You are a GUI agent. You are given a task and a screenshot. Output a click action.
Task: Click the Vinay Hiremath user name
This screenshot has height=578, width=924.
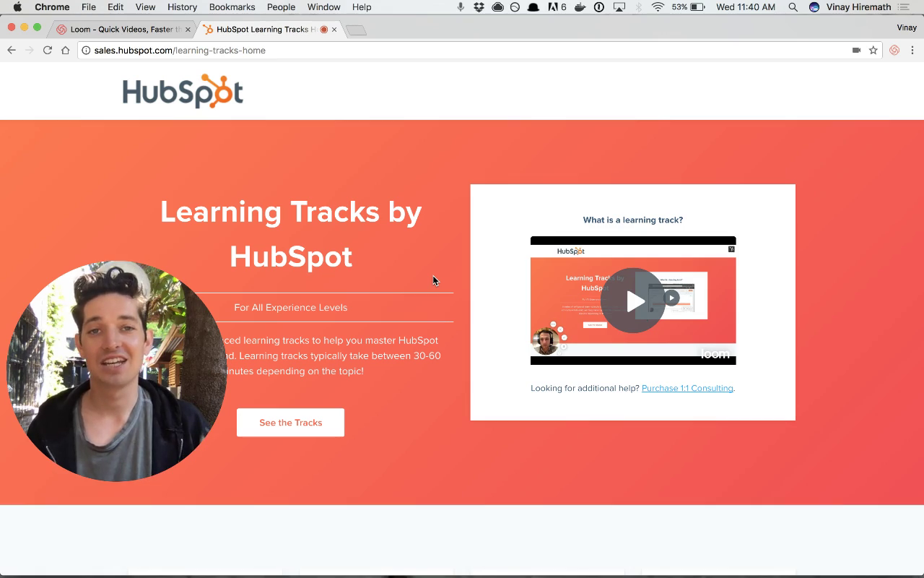(x=858, y=7)
